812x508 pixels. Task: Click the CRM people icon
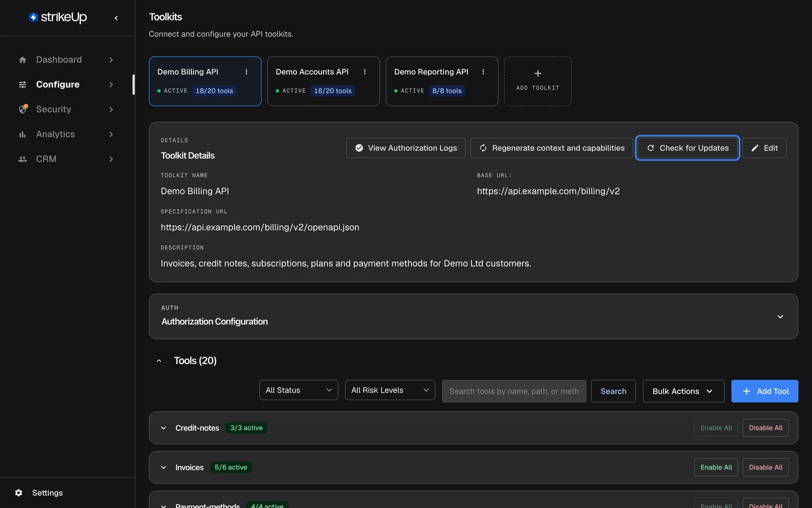(x=23, y=159)
